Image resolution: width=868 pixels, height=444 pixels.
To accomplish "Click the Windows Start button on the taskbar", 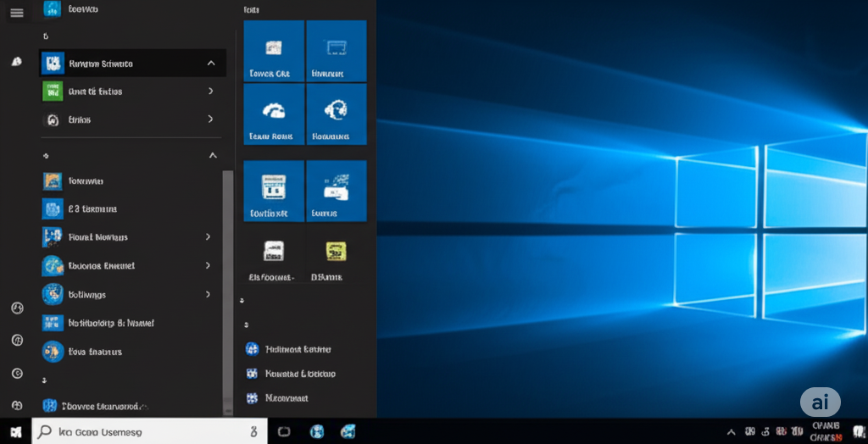I will point(16,432).
